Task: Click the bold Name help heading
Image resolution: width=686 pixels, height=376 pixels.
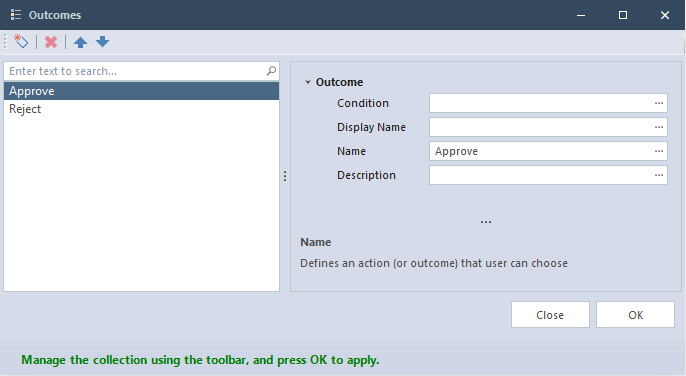Action: click(315, 242)
